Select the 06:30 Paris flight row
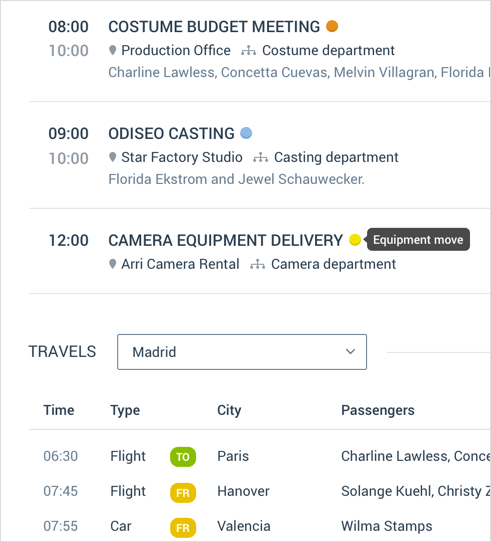 point(260,456)
